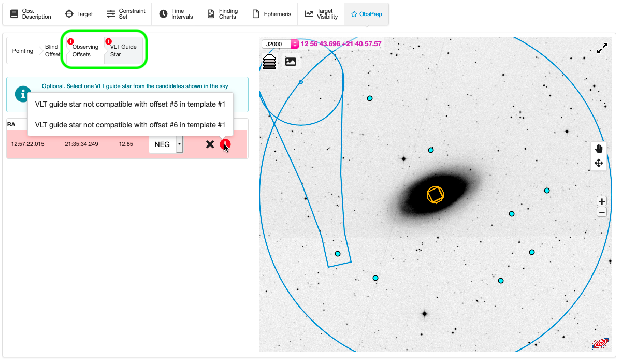The height and width of the screenshot is (364, 622).
Task: Open the Time Intervals tab
Action: point(176,14)
